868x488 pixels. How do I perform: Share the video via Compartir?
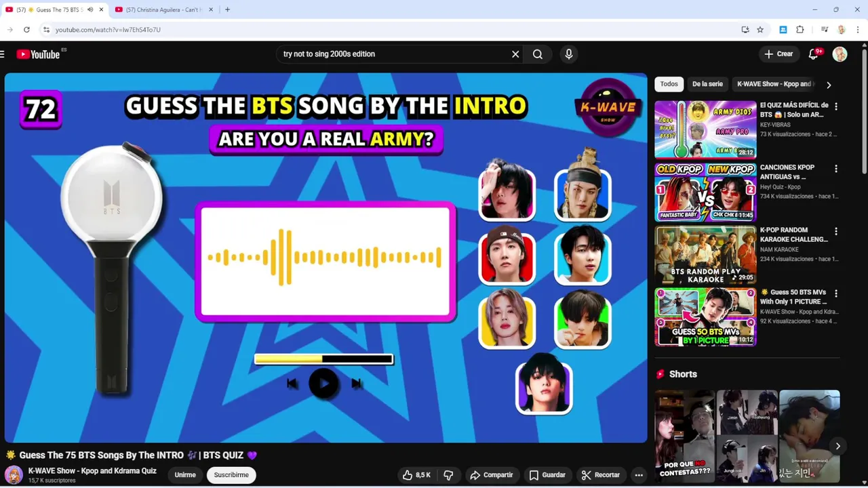(x=492, y=475)
